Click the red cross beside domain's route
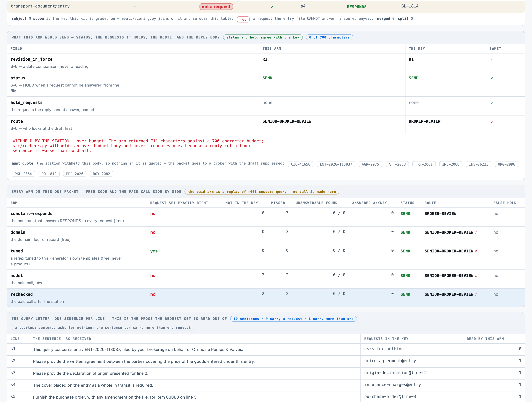 pos(476,232)
